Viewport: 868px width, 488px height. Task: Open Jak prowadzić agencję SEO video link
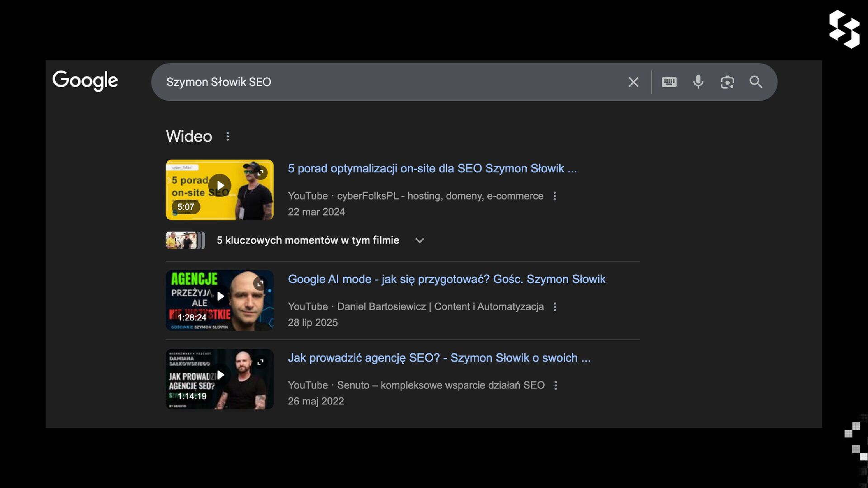coord(439,358)
